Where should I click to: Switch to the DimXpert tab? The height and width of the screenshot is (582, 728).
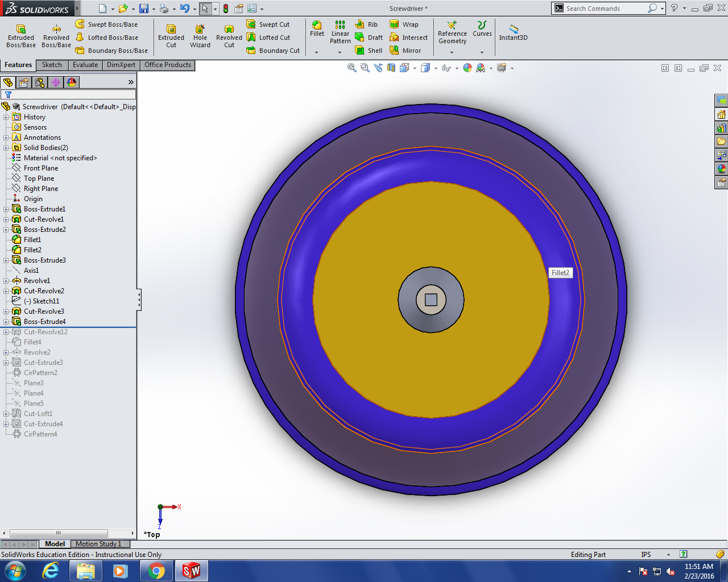point(121,65)
